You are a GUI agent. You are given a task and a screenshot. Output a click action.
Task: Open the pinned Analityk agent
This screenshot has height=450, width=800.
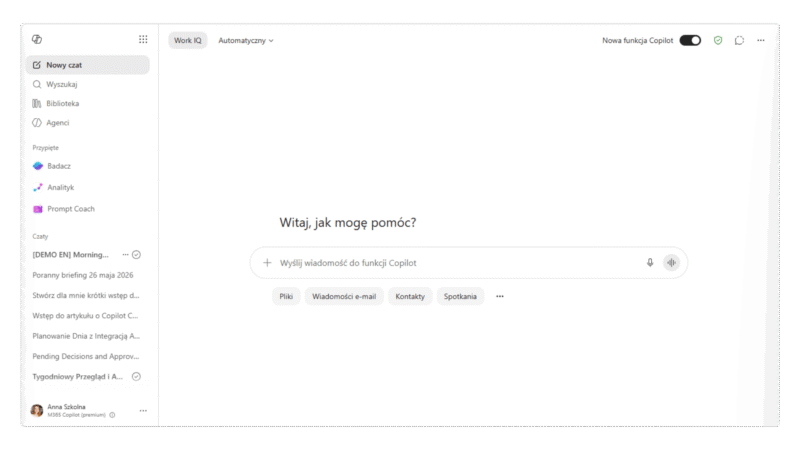click(x=88, y=187)
